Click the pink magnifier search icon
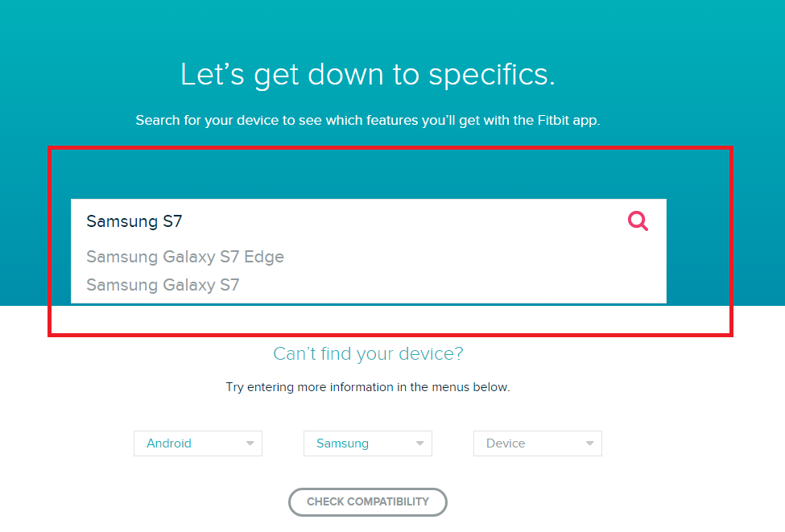The width and height of the screenshot is (785, 532). point(638,221)
